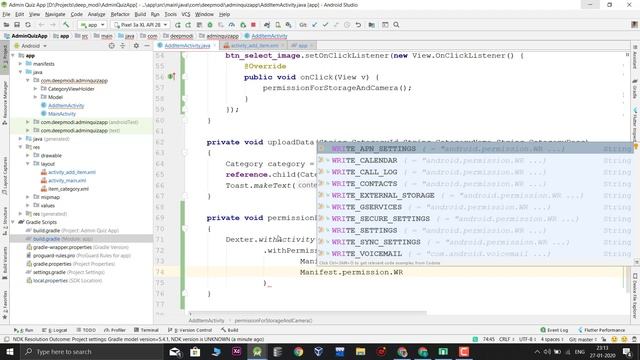Select MainActivity in the project tree
Screen dimensions: 640x360
click(62, 114)
